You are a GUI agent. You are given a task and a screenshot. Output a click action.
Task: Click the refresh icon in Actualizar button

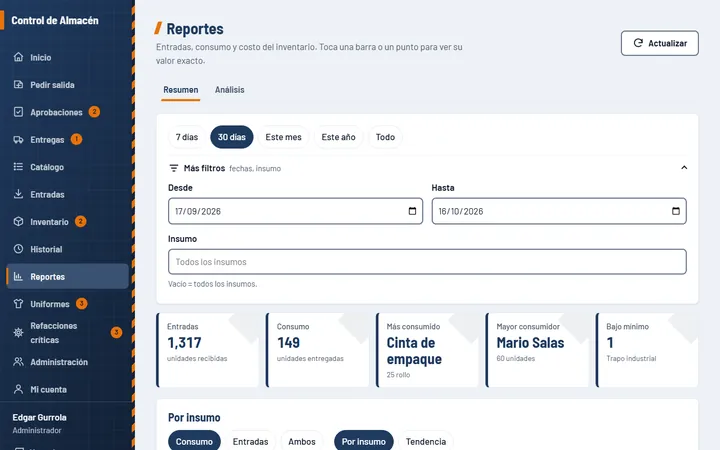pos(638,43)
